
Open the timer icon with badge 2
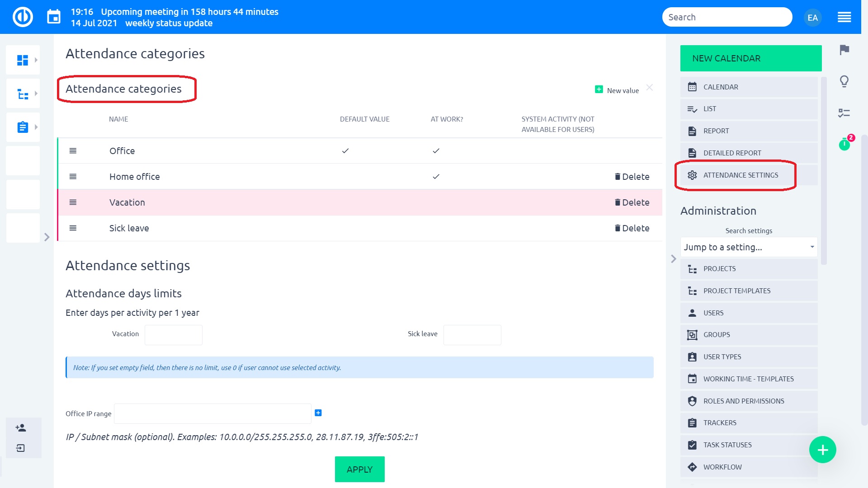pyautogui.click(x=844, y=144)
